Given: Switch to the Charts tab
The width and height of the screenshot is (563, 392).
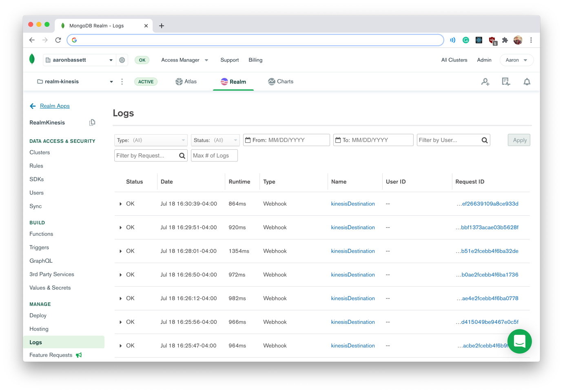Looking at the screenshot, I should coord(281,82).
